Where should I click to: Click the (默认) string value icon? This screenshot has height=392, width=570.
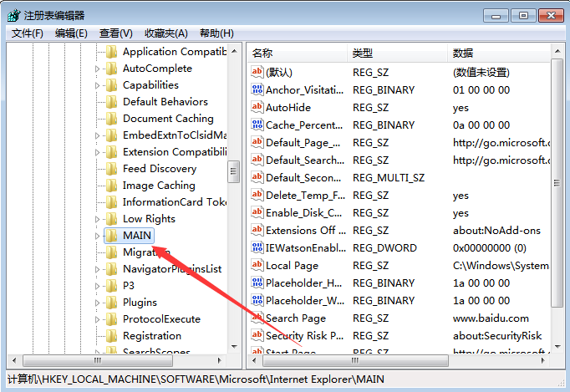(257, 72)
